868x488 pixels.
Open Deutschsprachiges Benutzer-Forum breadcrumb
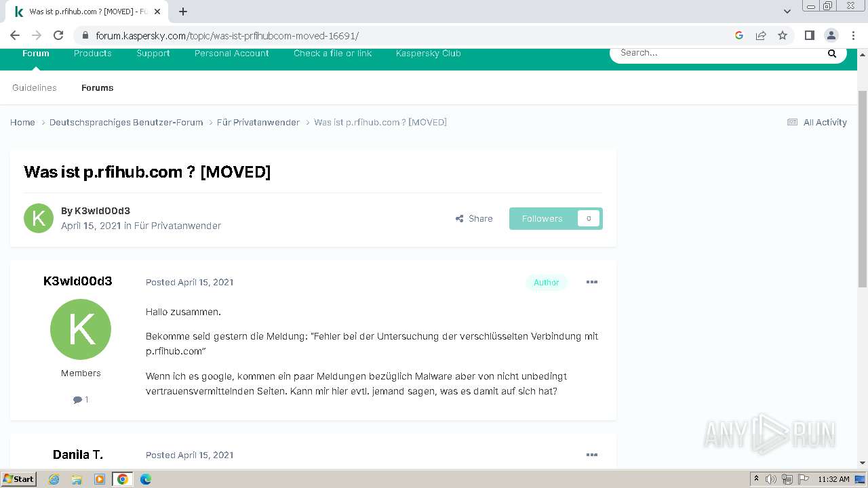126,123
